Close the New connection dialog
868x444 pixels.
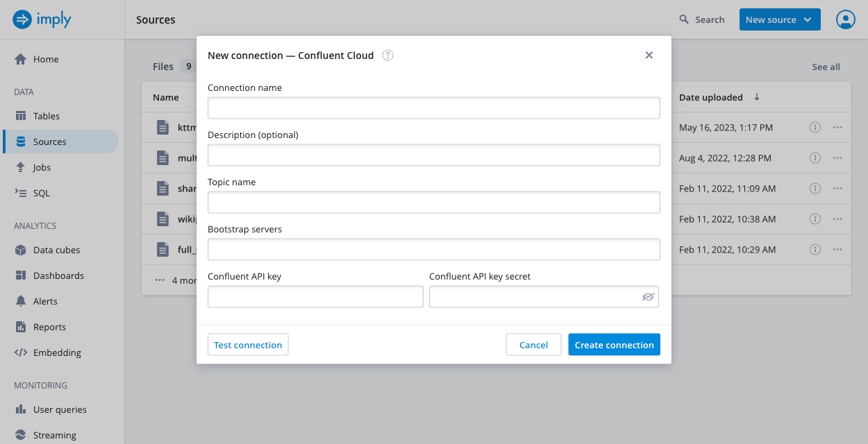point(649,55)
